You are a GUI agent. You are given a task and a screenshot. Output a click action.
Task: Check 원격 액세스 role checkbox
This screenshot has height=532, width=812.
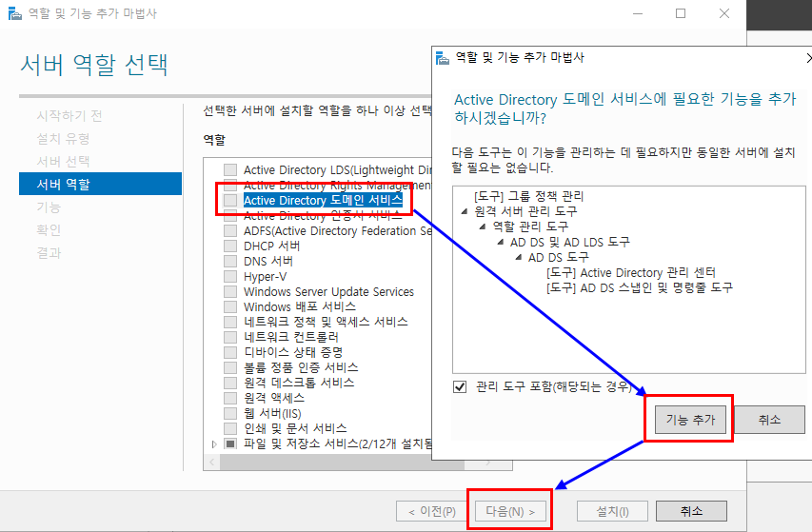[230, 398]
